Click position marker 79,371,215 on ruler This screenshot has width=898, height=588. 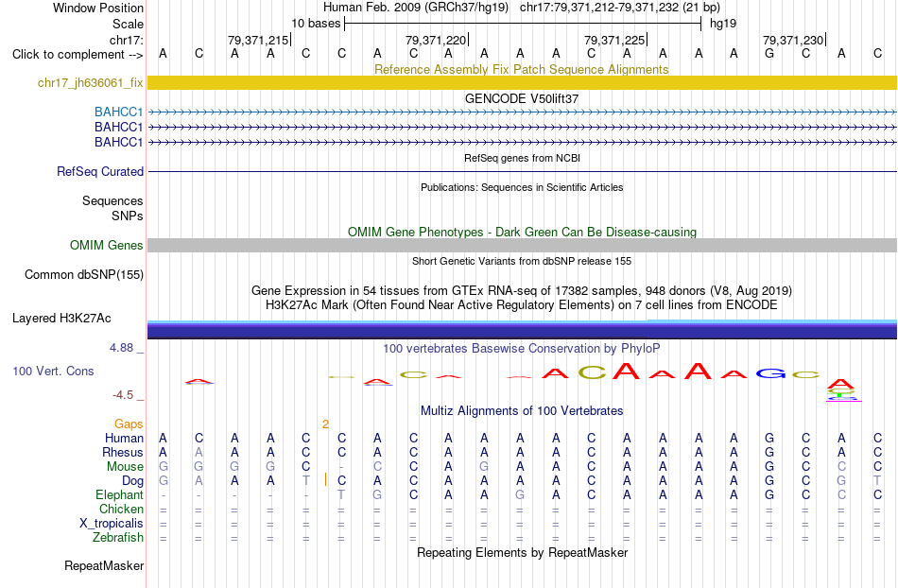pyautogui.click(x=258, y=40)
